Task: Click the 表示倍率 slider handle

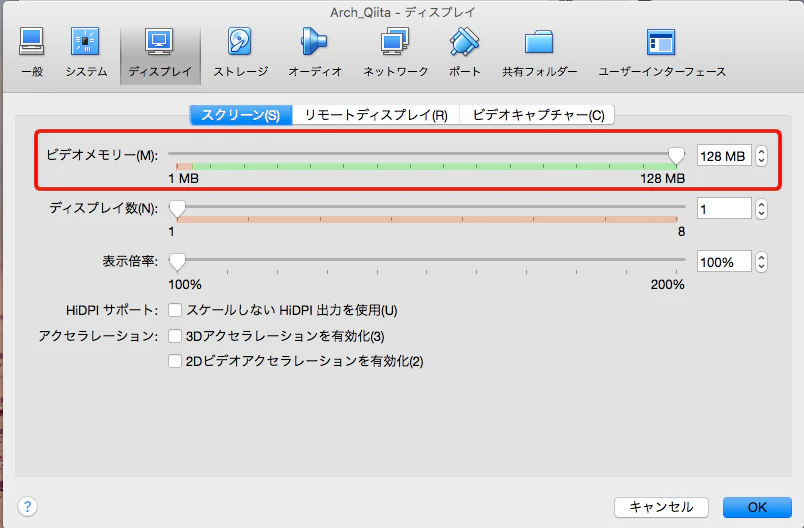Action: point(177,262)
